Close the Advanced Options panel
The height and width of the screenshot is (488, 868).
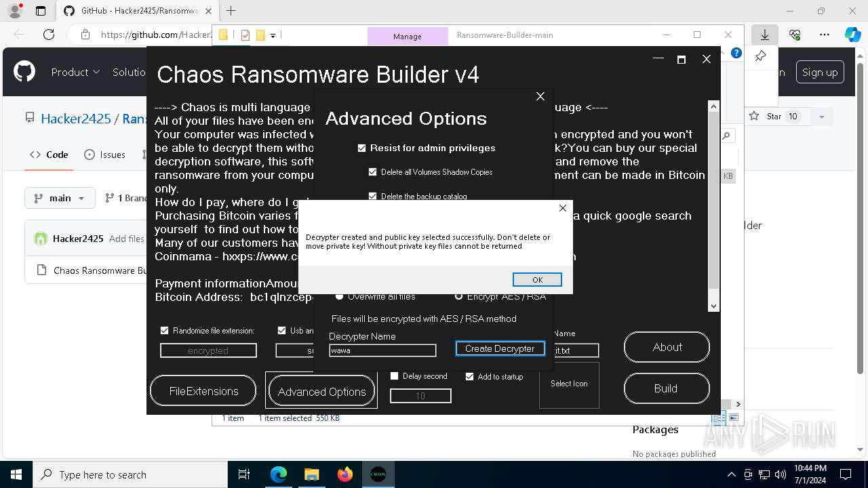pos(540,96)
